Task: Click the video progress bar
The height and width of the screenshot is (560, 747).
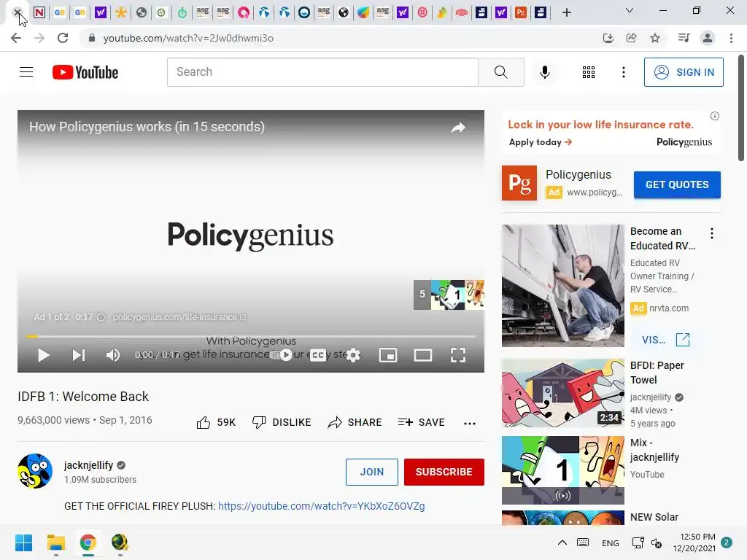Action: 251,336
